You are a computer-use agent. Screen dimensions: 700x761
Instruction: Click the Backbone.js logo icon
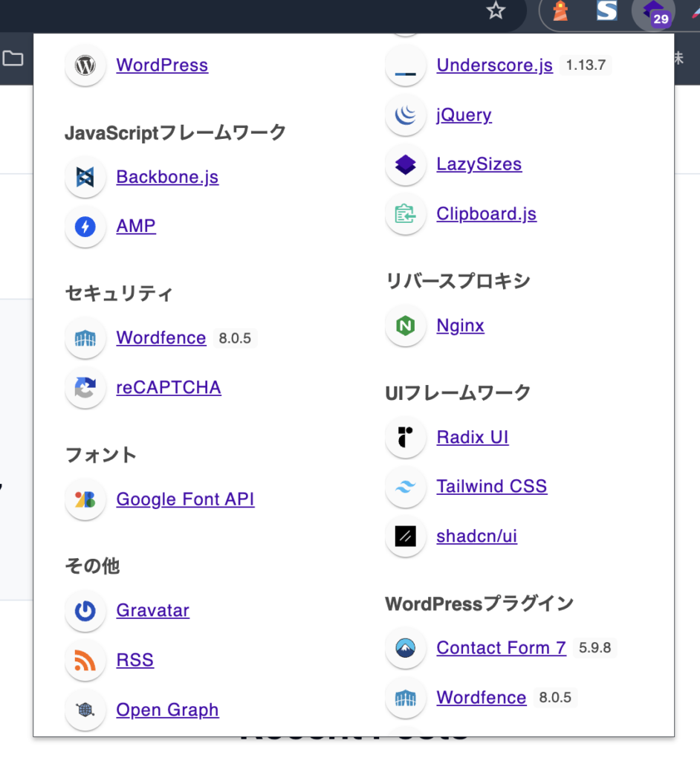85,177
